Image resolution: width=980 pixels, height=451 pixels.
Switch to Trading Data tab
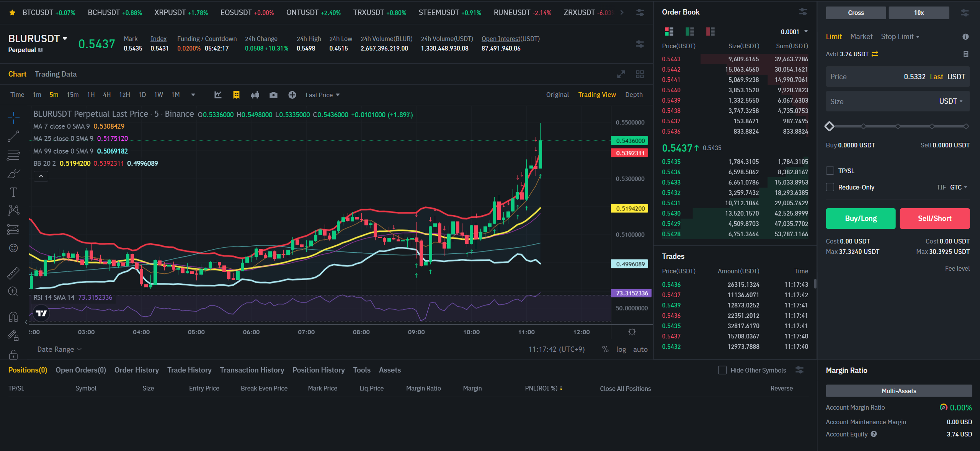pos(56,74)
